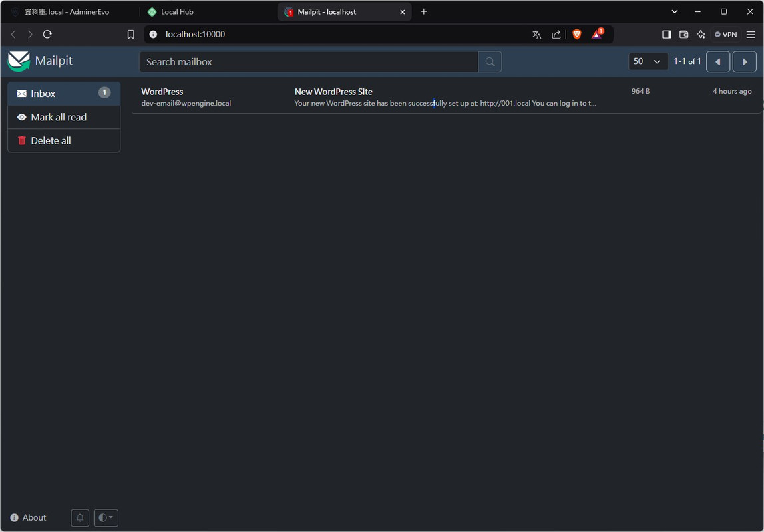Click the VPN button
This screenshot has height=532, width=764.
tap(725, 35)
